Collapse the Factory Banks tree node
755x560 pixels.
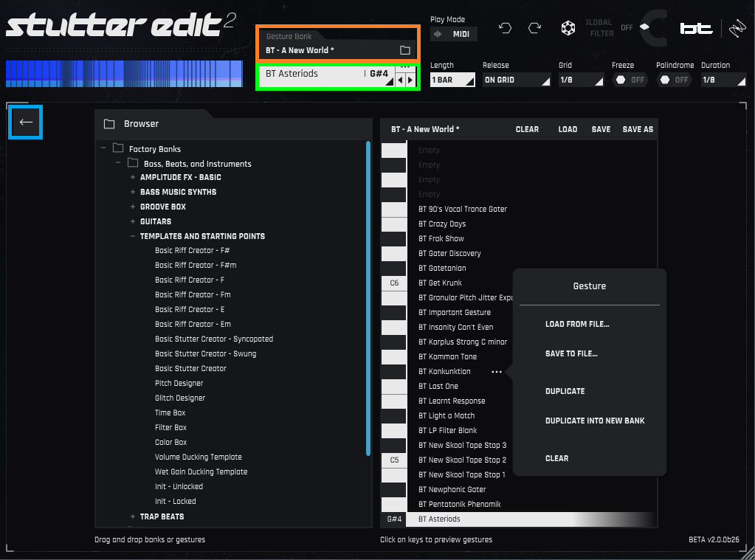click(x=103, y=148)
